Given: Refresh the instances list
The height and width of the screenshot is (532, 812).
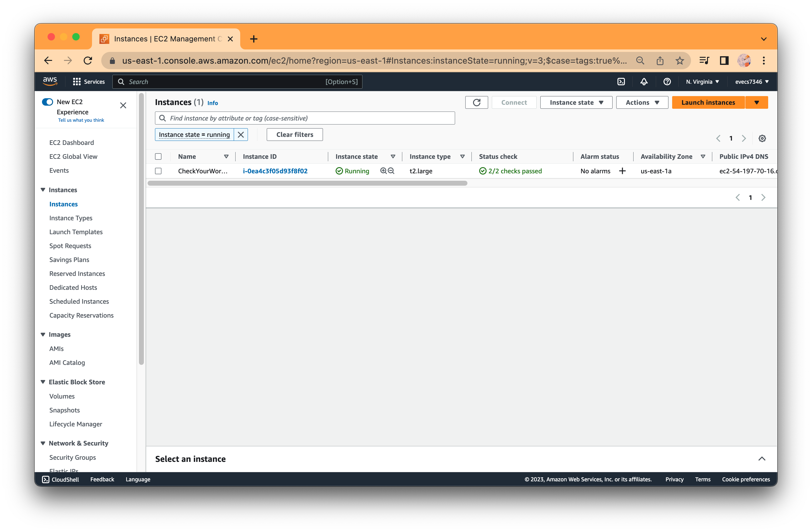Looking at the screenshot, I should coord(476,103).
